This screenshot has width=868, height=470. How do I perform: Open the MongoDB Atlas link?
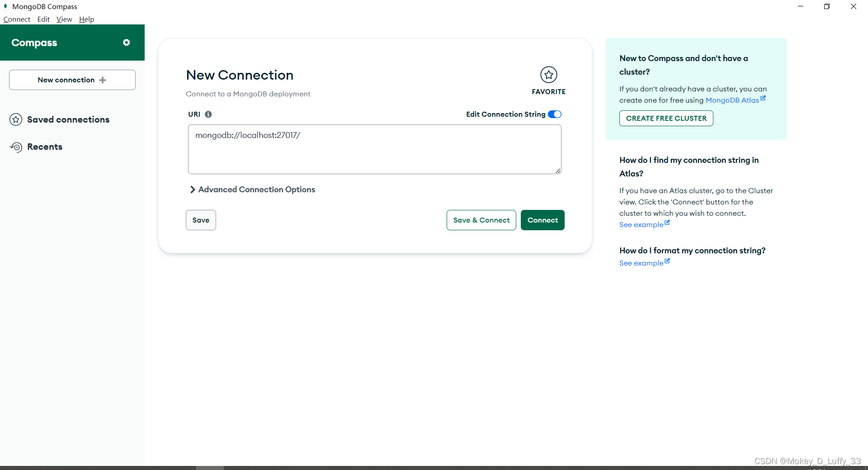(x=736, y=100)
